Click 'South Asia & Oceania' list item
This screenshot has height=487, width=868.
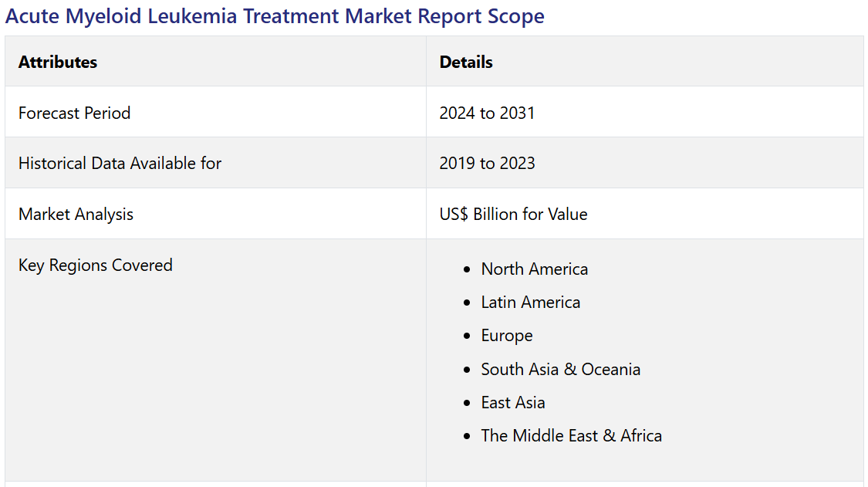(x=560, y=370)
